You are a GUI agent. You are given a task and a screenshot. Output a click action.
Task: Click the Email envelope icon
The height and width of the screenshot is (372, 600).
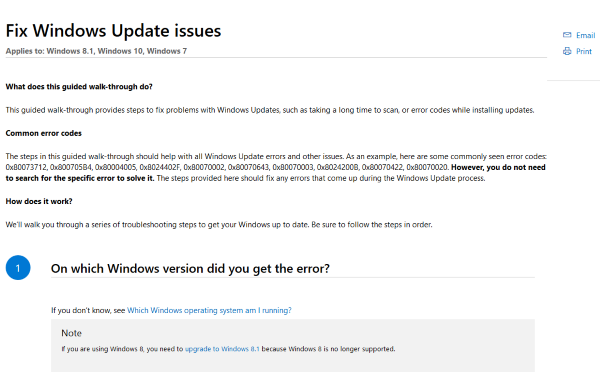pyautogui.click(x=567, y=35)
